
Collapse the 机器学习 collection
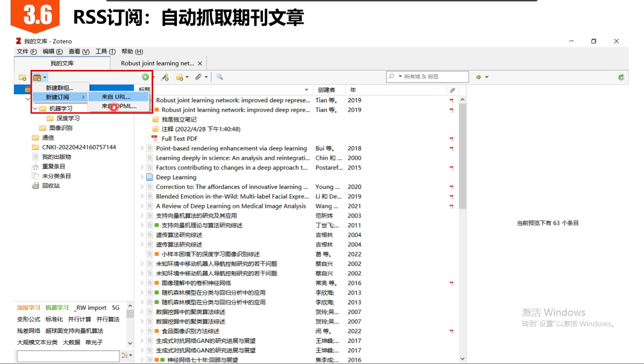click(34, 108)
